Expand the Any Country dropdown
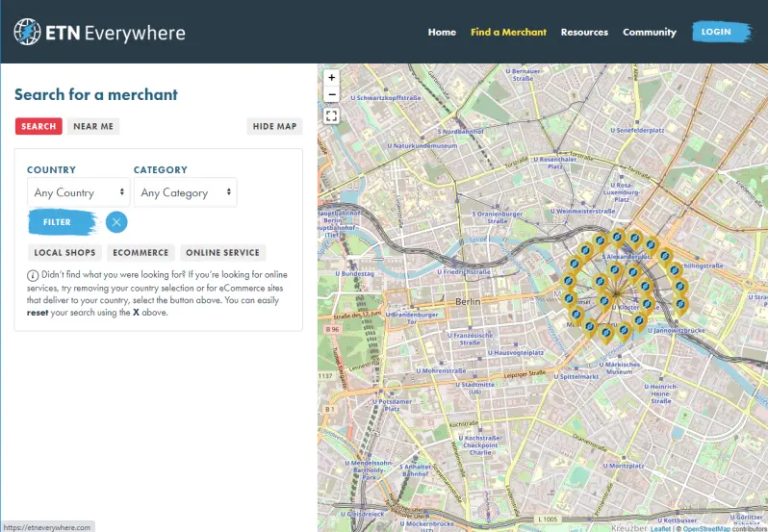 (78, 192)
